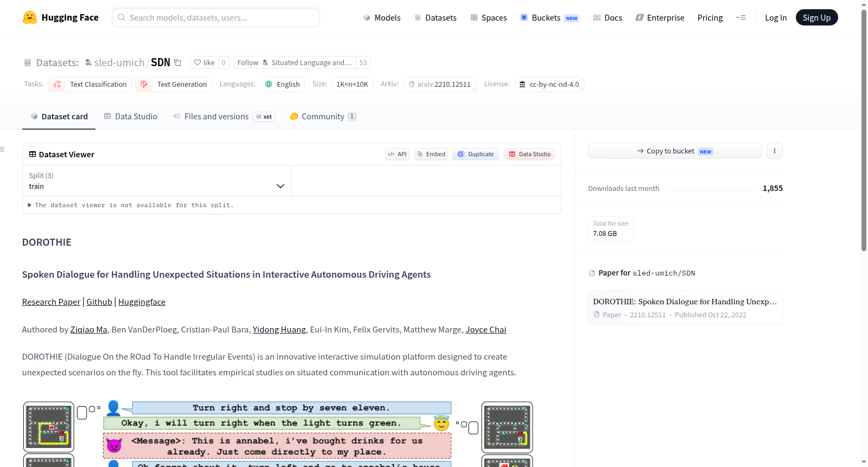868x467 pixels.
Task: Open the API button in Dataset Viewer
Action: (x=397, y=154)
